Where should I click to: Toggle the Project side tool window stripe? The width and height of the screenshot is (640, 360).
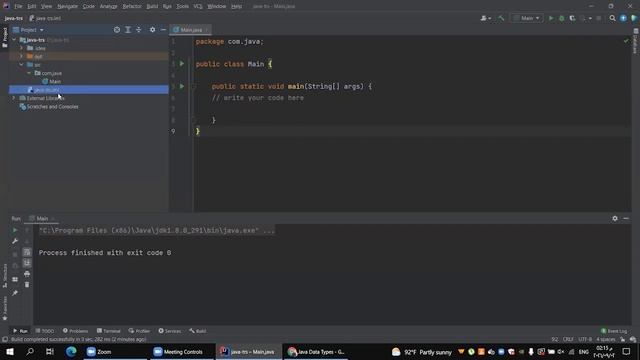[x=4, y=37]
